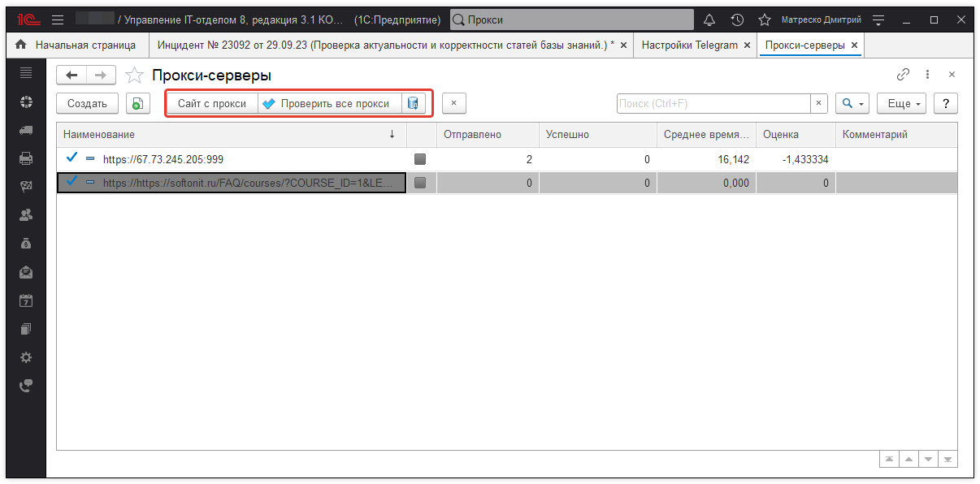
Task: Open the service menu next to username
Action: pyautogui.click(x=878, y=19)
